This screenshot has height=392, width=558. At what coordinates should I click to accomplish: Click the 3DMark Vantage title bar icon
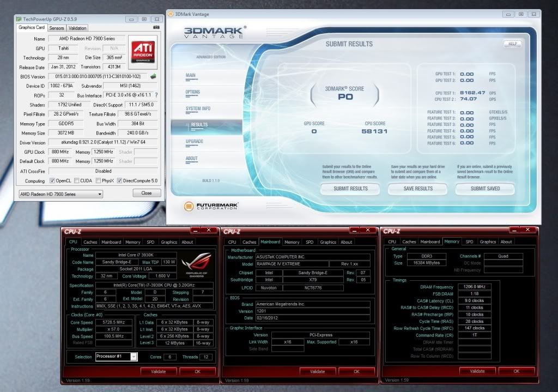[x=171, y=14]
